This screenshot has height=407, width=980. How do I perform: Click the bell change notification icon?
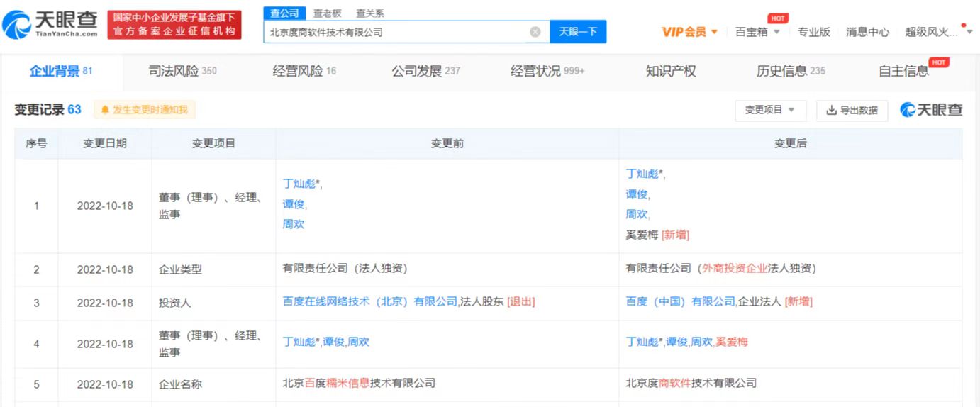point(105,110)
